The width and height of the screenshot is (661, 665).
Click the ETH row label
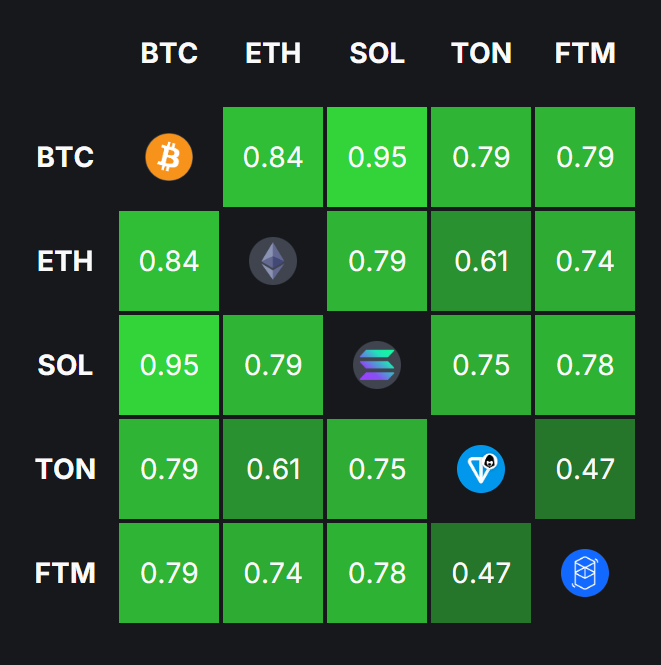click(66, 261)
